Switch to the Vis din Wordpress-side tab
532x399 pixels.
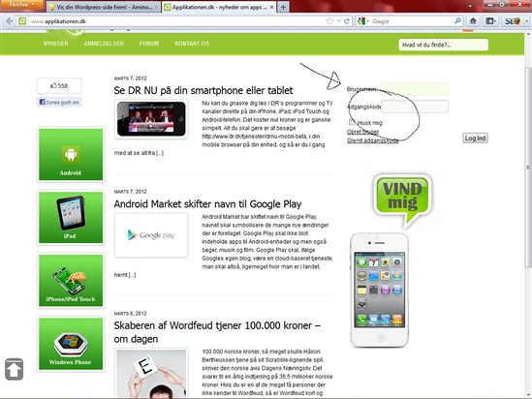tap(104, 7)
